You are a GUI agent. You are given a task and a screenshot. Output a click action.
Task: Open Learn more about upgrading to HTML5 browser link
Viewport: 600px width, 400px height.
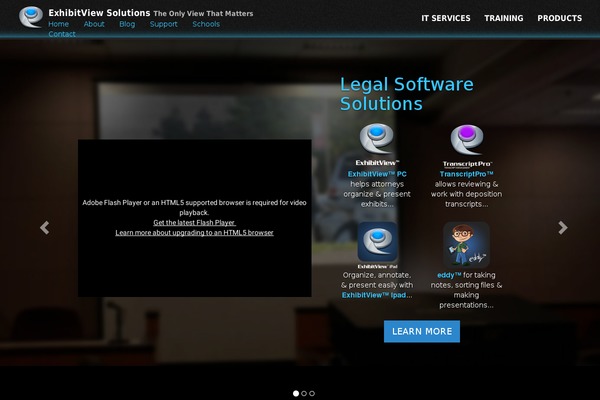point(194,232)
